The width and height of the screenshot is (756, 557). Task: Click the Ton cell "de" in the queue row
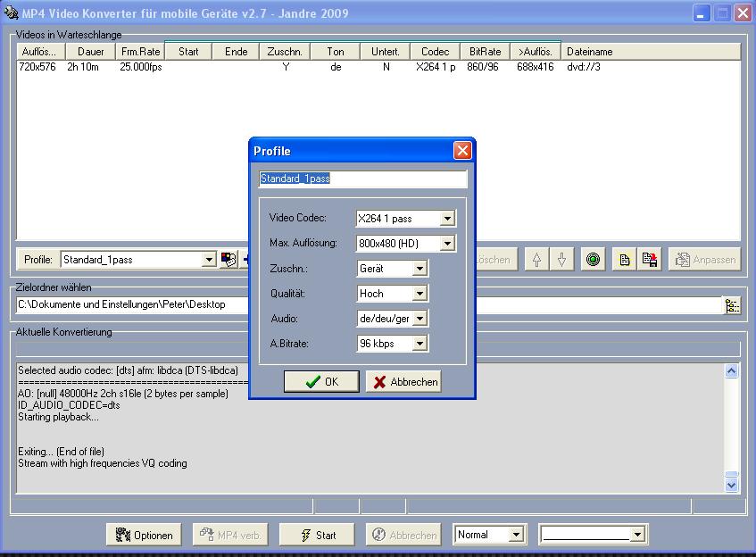point(336,67)
